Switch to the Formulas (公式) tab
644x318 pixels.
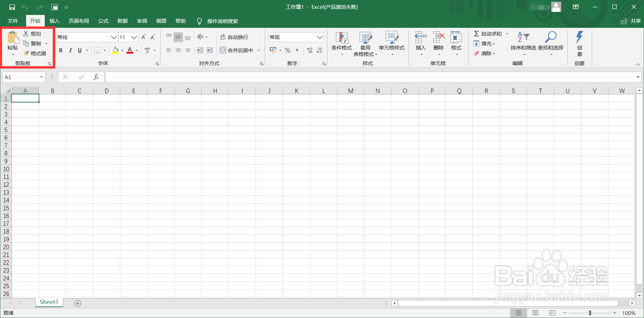pos(103,21)
